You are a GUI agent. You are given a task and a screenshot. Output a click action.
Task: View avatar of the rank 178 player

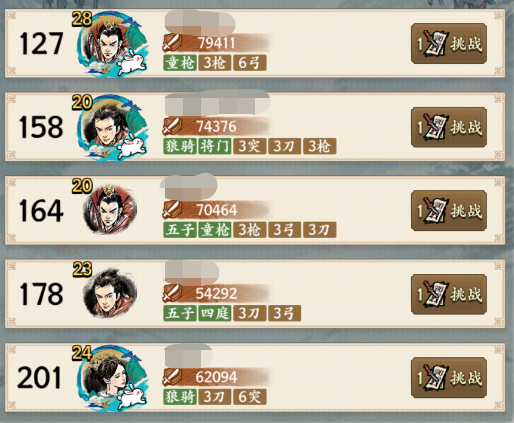110,293
